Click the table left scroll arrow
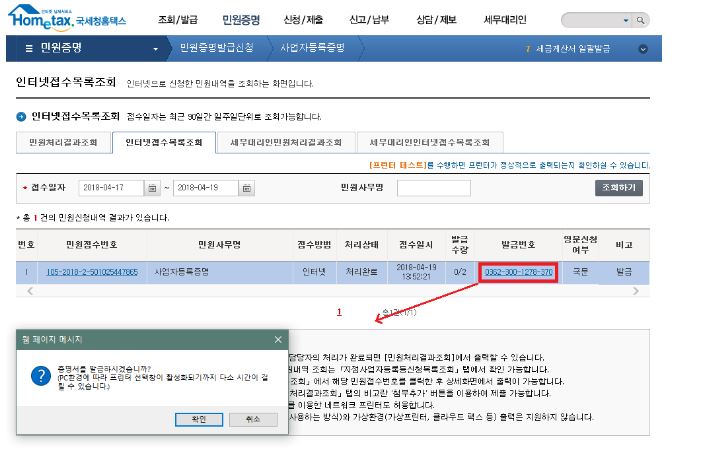The image size is (704, 463). coord(30,291)
